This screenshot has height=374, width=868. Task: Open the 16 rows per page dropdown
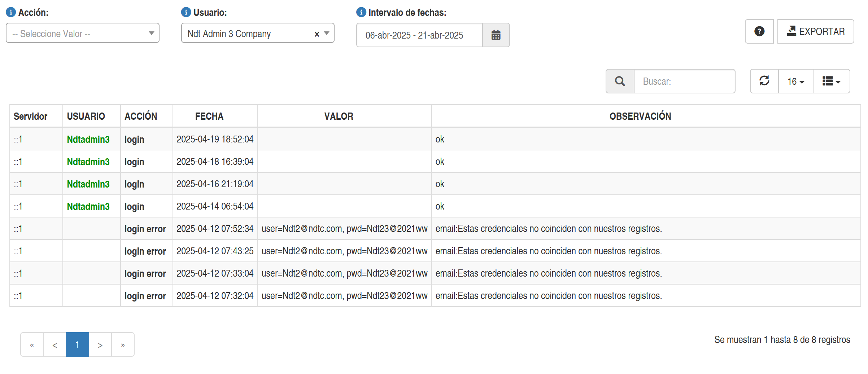click(796, 81)
